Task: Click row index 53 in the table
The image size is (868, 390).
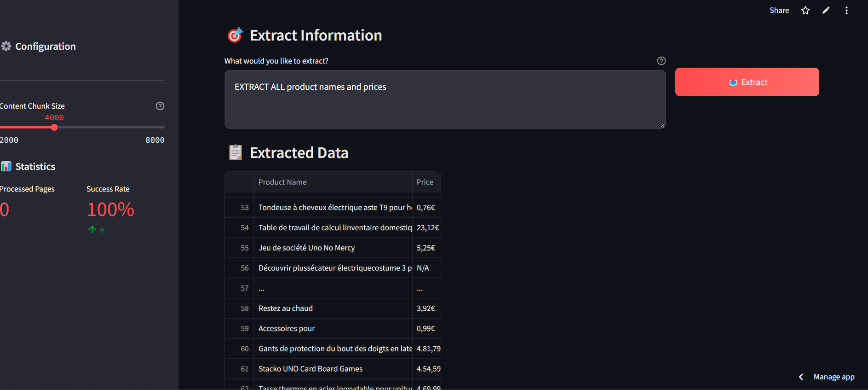Action: 240,207
